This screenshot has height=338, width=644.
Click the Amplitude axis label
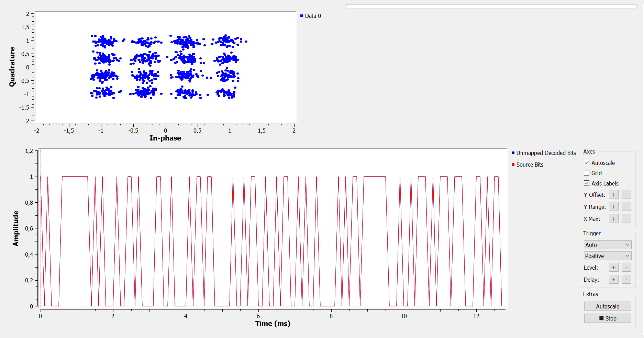(x=16, y=228)
